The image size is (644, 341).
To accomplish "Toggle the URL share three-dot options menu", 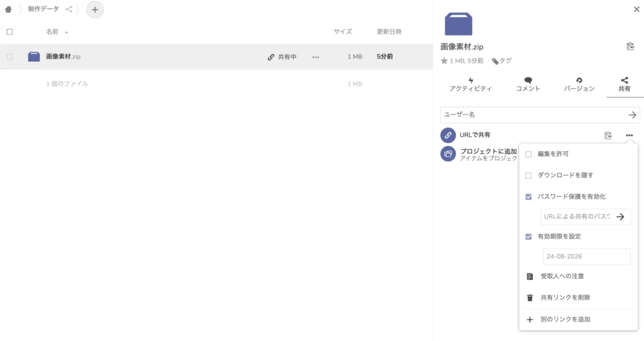I will click(629, 135).
